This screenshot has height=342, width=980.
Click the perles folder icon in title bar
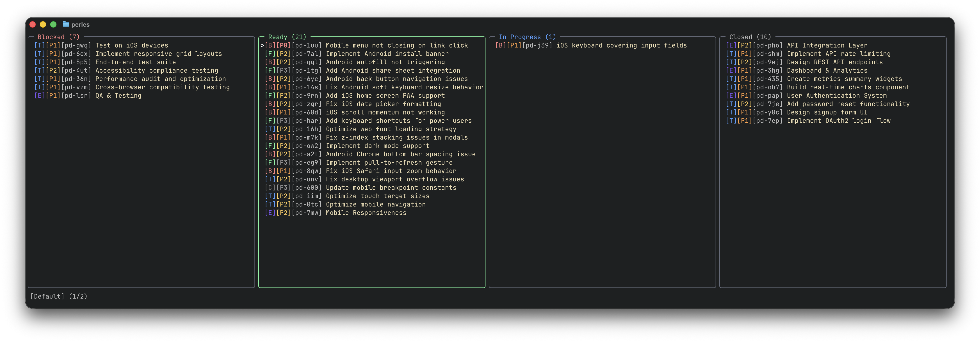tap(66, 24)
